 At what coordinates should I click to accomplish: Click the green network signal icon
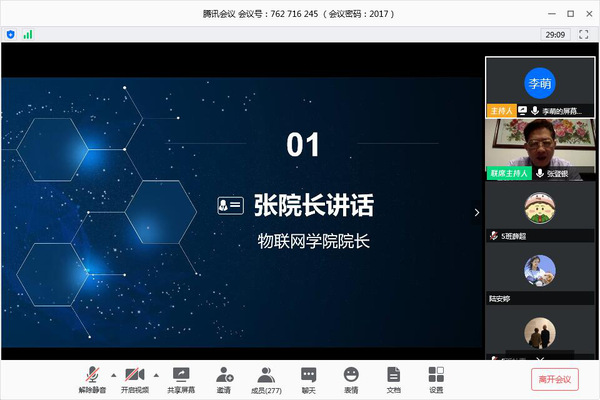click(28, 34)
